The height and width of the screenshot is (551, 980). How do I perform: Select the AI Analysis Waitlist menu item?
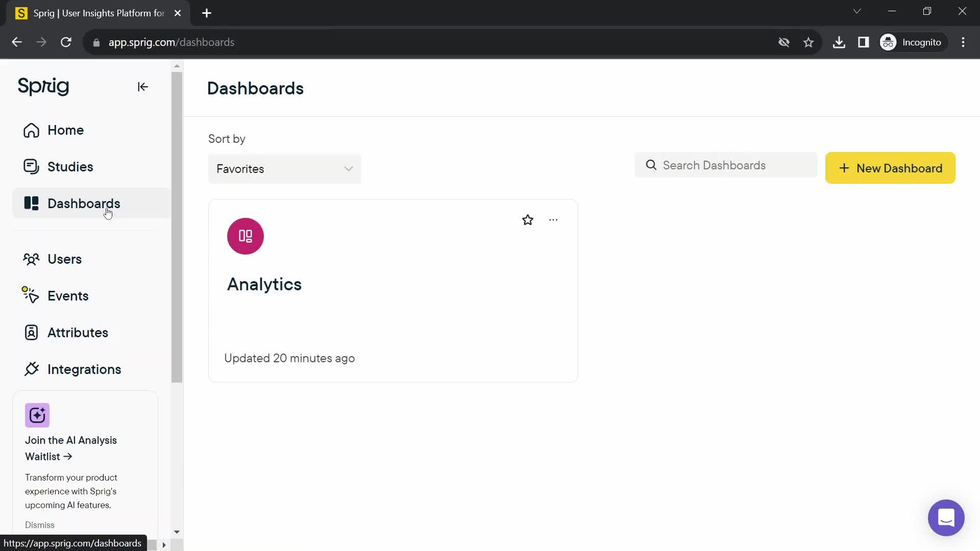click(70, 448)
